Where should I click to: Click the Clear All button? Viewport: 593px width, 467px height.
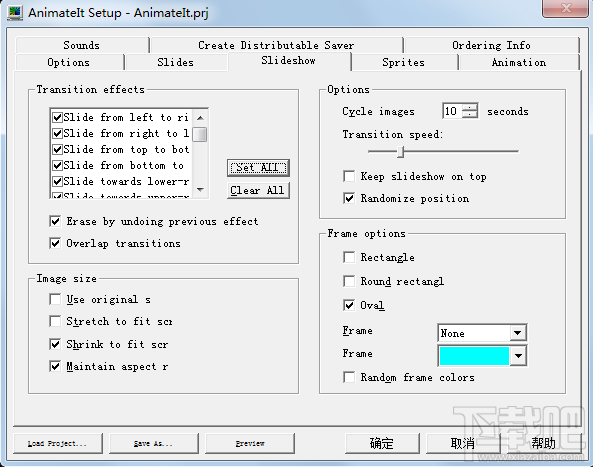pyautogui.click(x=258, y=190)
